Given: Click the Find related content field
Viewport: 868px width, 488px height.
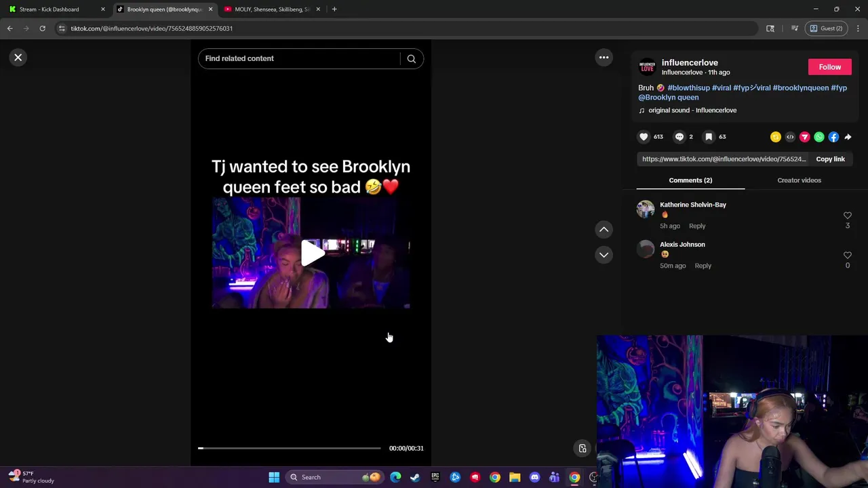Looking at the screenshot, I should coord(298,58).
